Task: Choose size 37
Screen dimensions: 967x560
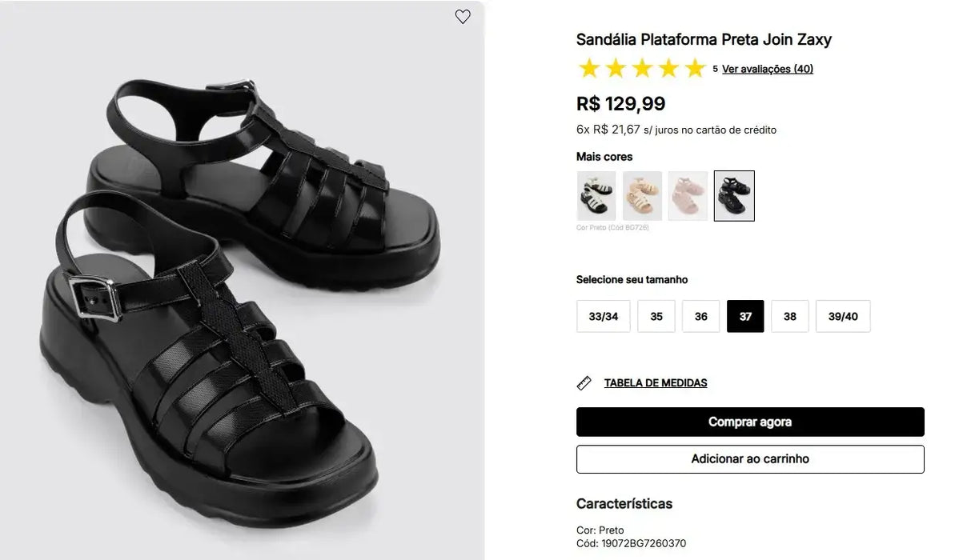Action: point(745,316)
